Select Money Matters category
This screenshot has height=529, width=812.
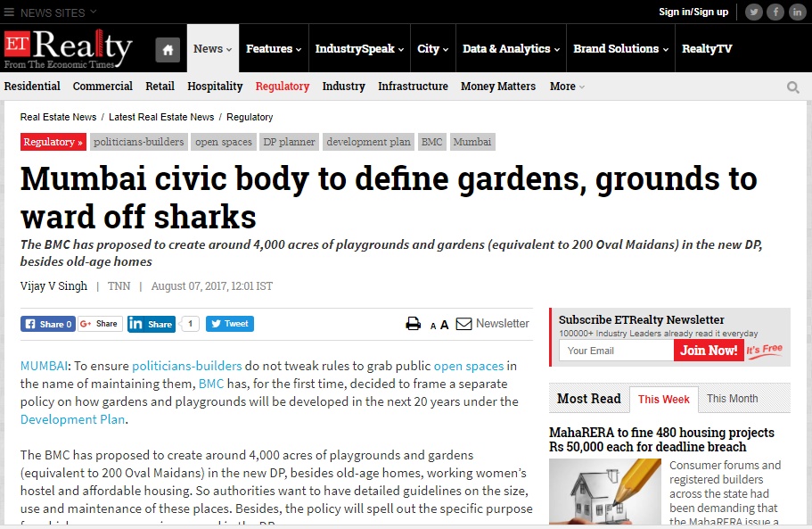tap(498, 87)
